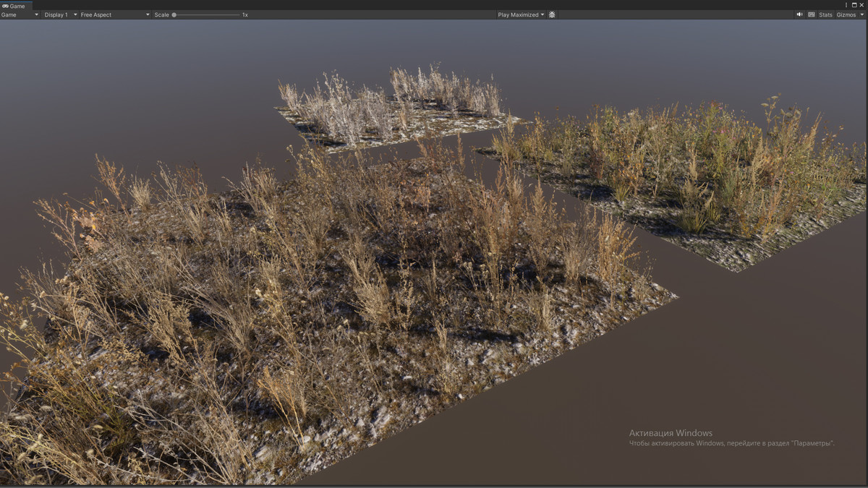Open the Free Aspect ratio dropdown
This screenshot has width=868, height=488.
coord(115,14)
